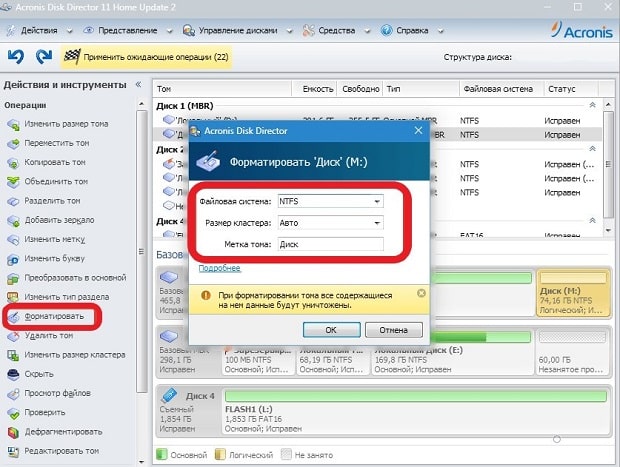Click the change letter icon
The width and height of the screenshot is (620, 467).
(x=13, y=259)
